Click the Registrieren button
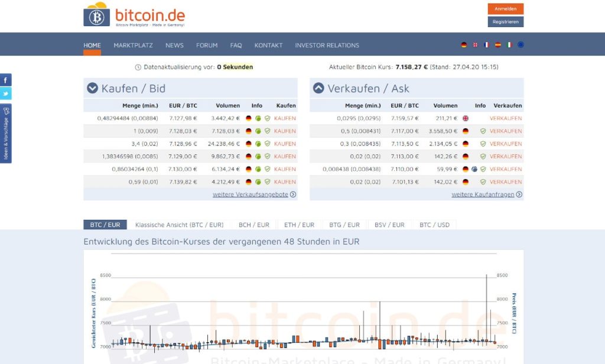The width and height of the screenshot is (605, 364). tap(506, 22)
